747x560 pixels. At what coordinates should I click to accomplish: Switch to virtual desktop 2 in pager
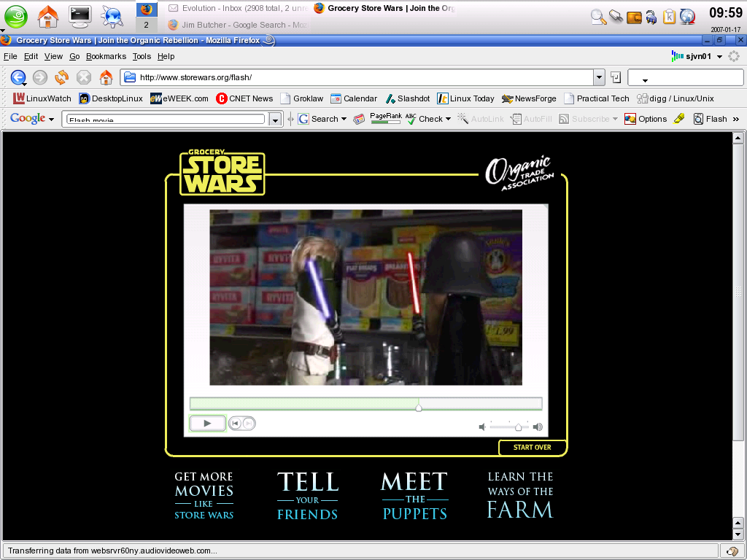pyautogui.click(x=146, y=25)
